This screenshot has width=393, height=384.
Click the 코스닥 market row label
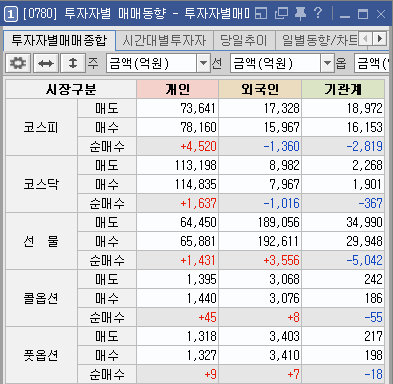click(x=41, y=184)
